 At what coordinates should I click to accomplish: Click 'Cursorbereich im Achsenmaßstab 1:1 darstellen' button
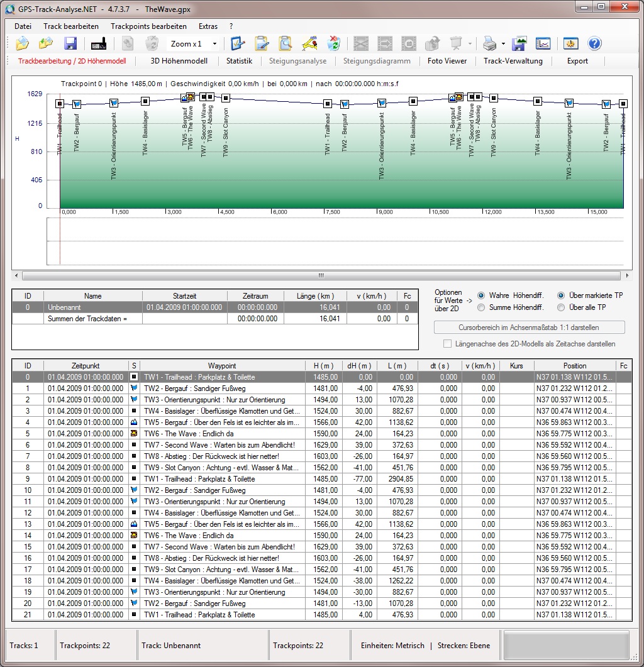coord(529,328)
